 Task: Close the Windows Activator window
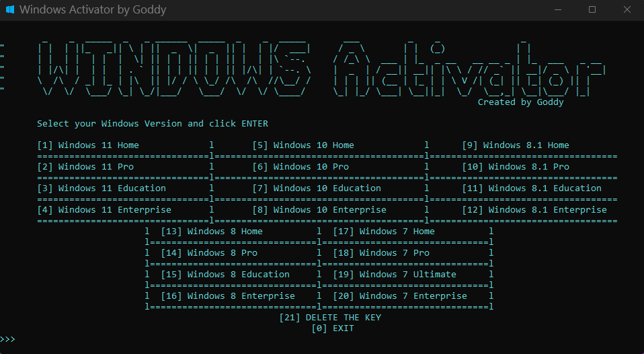627,9
